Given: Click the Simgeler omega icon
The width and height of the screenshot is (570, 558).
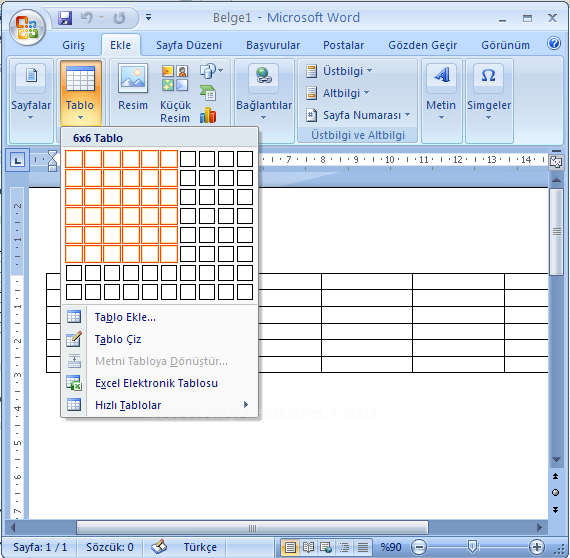Looking at the screenshot, I should coord(489,78).
